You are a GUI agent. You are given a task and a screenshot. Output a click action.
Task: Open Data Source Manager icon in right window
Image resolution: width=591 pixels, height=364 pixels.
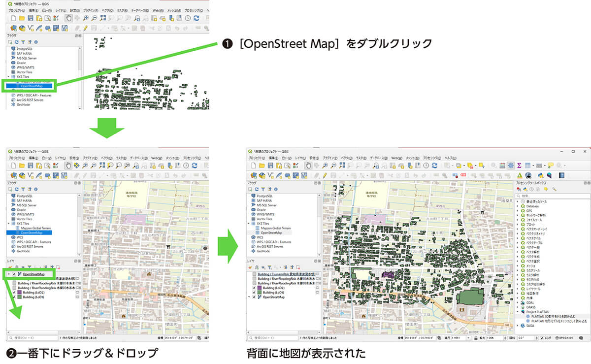point(254,175)
